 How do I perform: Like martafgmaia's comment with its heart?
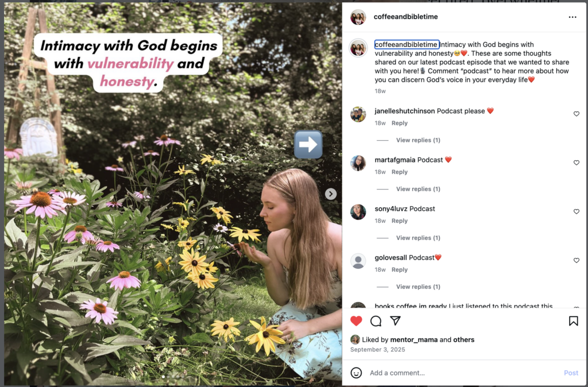point(576,162)
